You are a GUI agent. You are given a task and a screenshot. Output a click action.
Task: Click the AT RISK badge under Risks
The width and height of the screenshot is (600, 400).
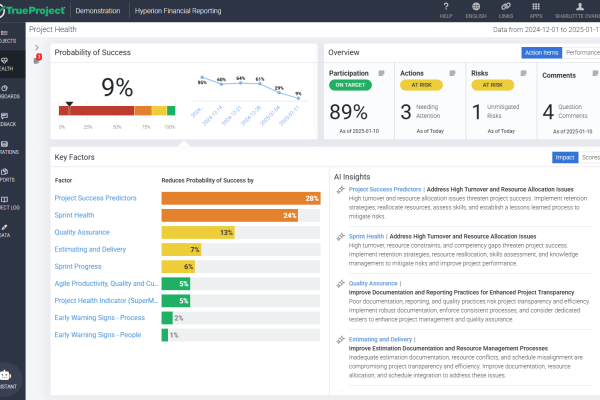tap(492, 85)
